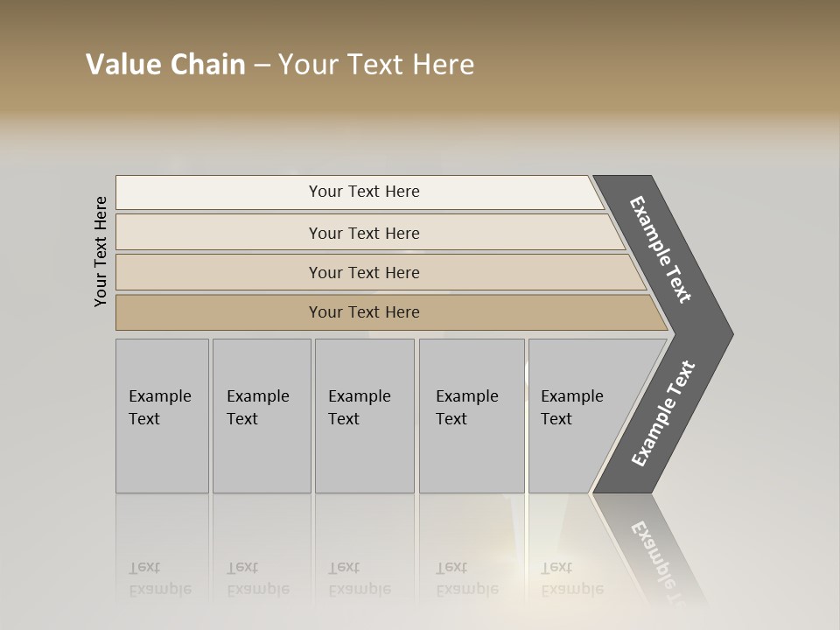Click the second light beige "Your Text Here" bar
The width and height of the screenshot is (840, 630).
tap(363, 233)
